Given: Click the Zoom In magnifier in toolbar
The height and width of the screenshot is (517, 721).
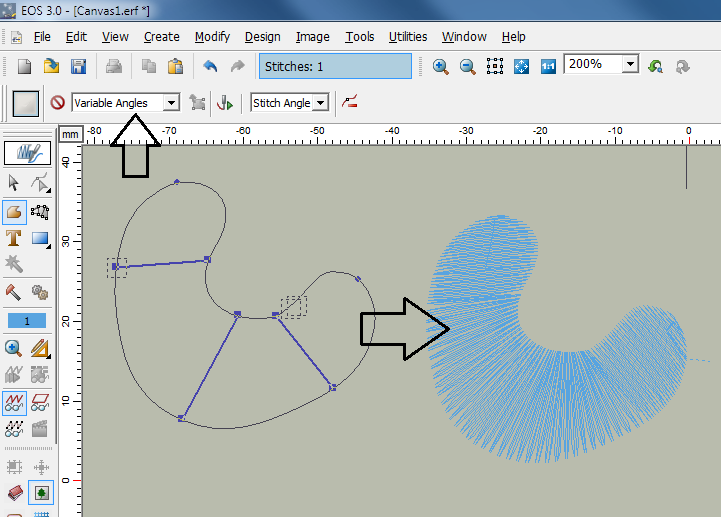Looking at the screenshot, I should (441, 67).
